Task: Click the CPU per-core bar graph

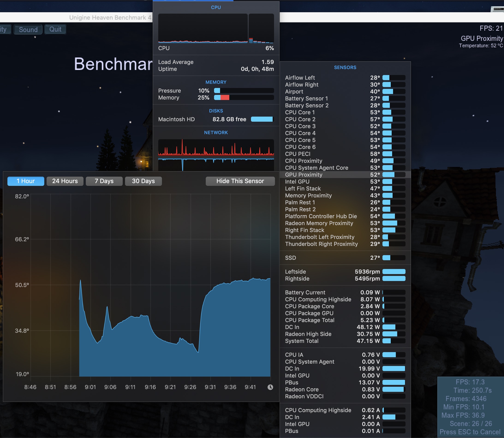Action: tap(261, 28)
